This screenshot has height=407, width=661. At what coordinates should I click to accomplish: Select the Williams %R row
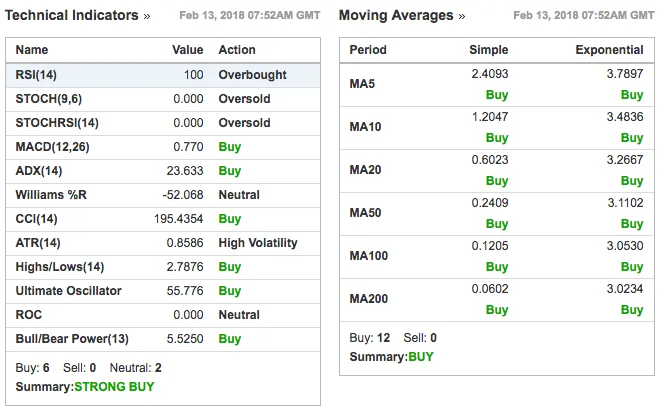click(163, 195)
